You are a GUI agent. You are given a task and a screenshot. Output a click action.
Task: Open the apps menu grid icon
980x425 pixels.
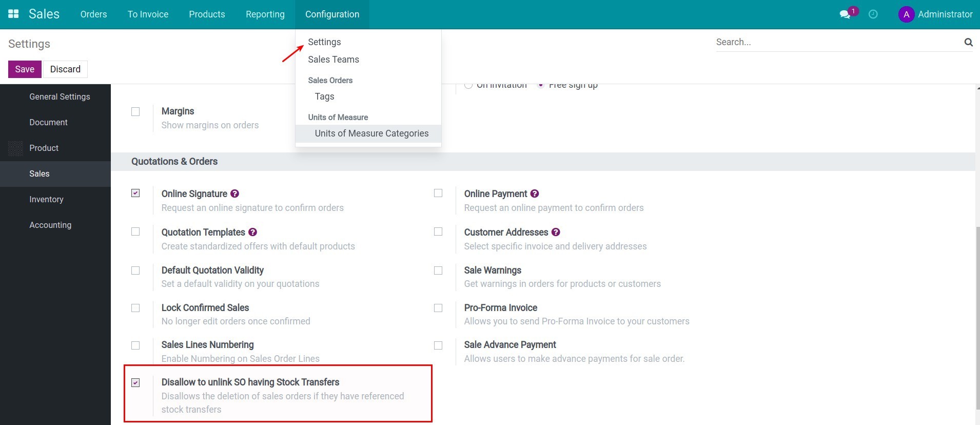tap(13, 13)
